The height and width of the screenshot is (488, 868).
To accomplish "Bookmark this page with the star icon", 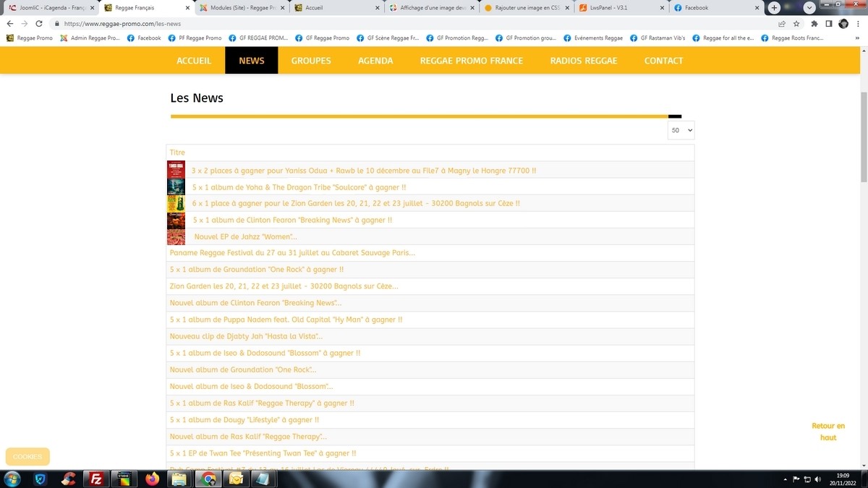I will [x=796, y=23].
